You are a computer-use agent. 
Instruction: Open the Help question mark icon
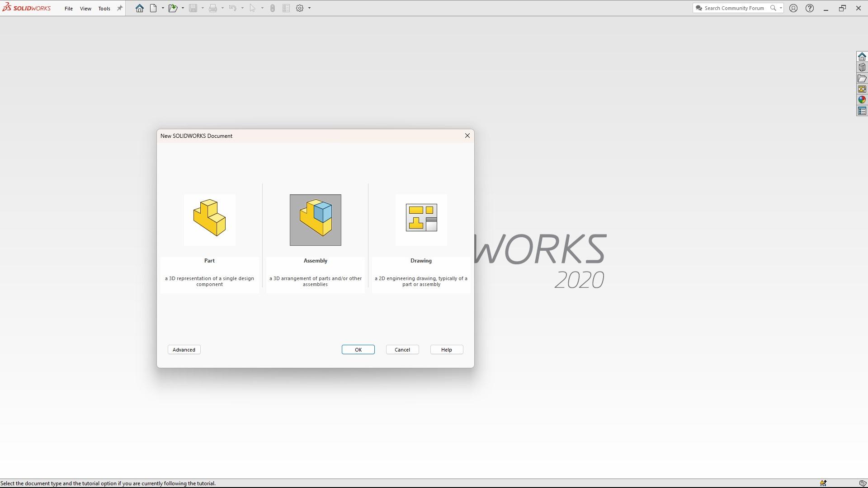coord(810,8)
